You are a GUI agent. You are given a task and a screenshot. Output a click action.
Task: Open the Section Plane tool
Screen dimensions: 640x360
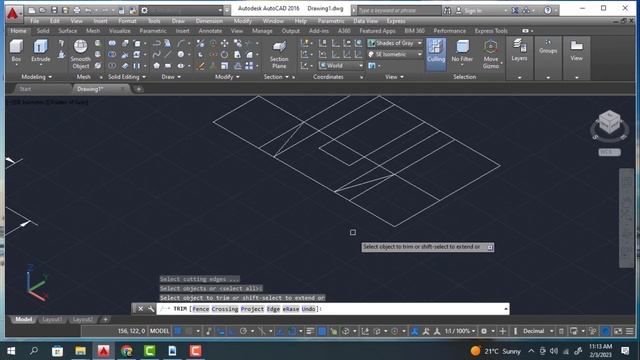[279, 54]
